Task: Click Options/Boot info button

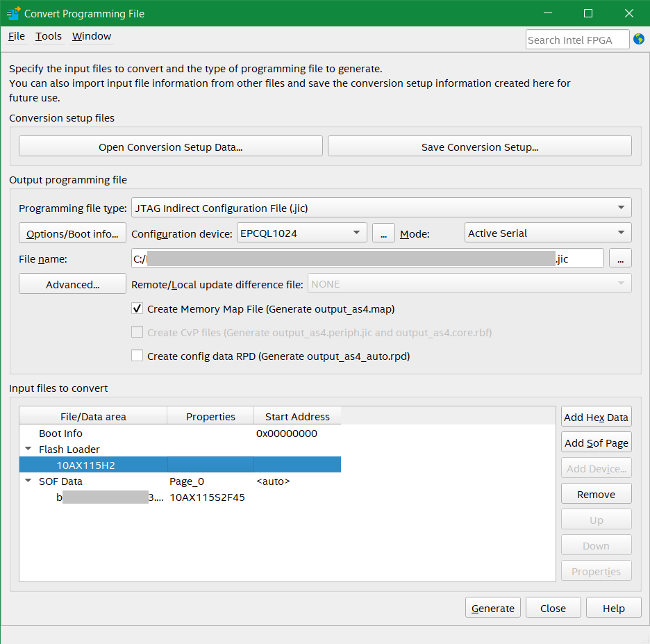Action: coord(72,233)
